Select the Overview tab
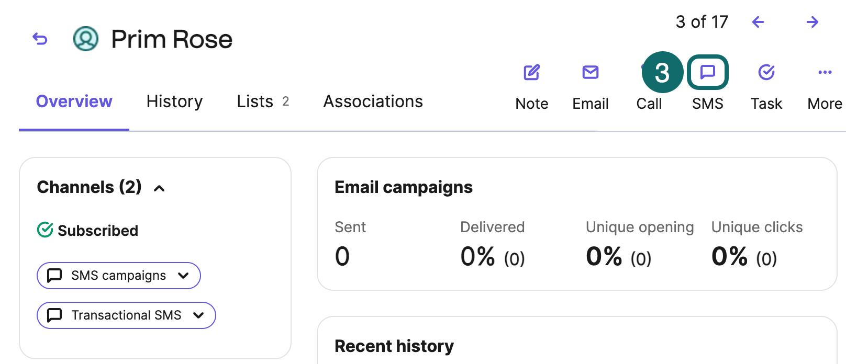Viewport: 868px width, 364px height. [x=74, y=101]
